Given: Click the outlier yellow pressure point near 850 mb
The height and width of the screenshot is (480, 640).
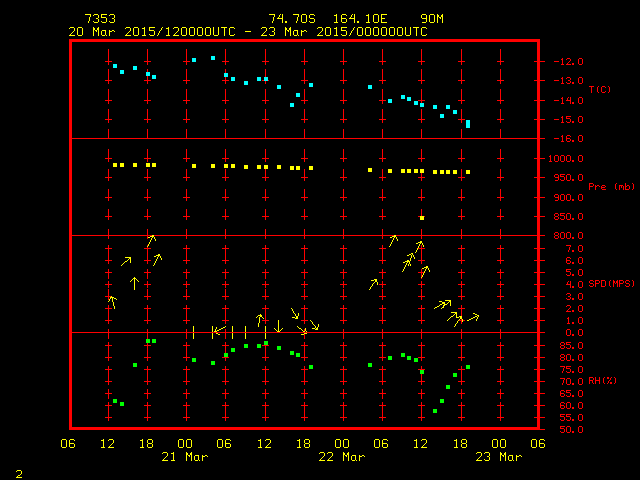Looking at the screenshot, I should 422,217.
